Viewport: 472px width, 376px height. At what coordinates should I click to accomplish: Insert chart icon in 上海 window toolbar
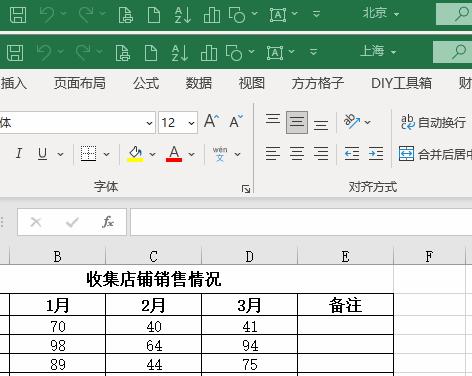[x=209, y=53]
